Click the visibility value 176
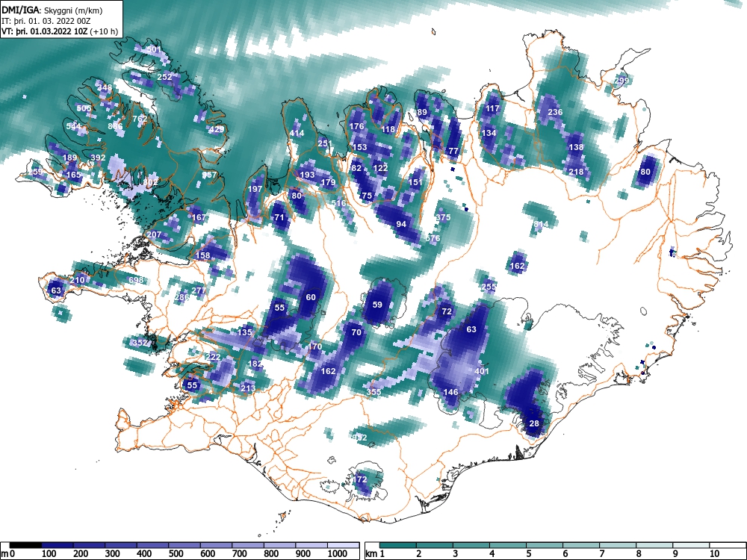This screenshot has width=747, height=560. [x=357, y=126]
